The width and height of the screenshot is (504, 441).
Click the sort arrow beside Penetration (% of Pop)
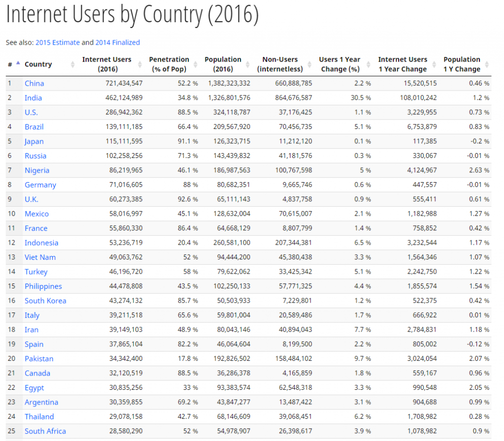coord(196,64)
